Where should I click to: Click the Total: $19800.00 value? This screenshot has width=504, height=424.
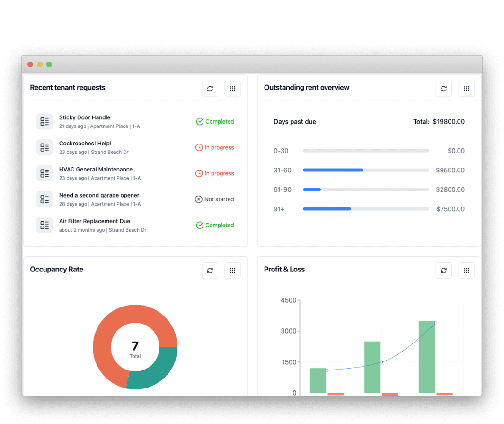pyautogui.click(x=439, y=122)
